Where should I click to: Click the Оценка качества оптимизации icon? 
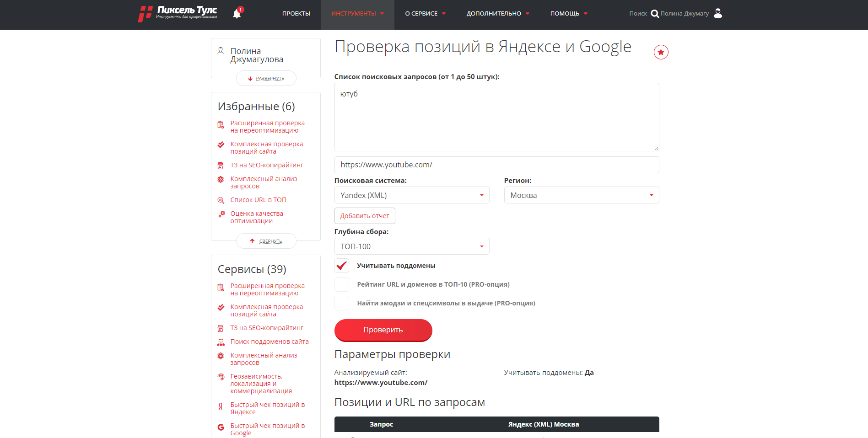click(x=221, y=214)
